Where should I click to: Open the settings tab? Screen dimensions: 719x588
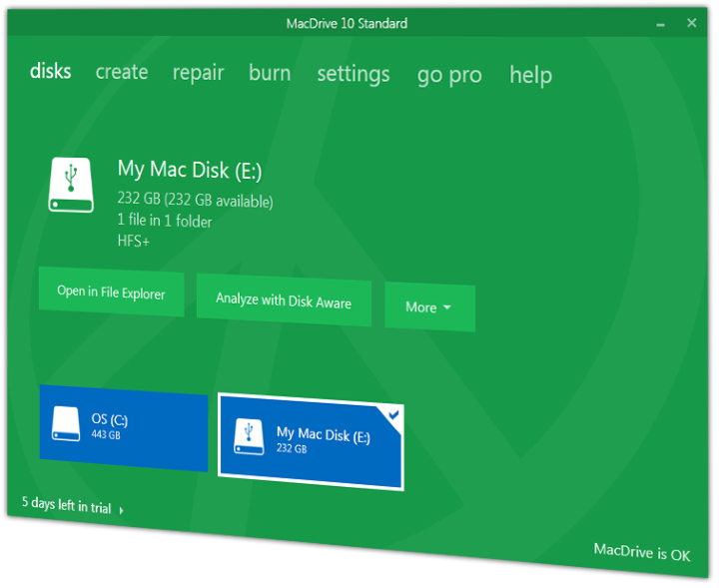(x=354, y=75)
